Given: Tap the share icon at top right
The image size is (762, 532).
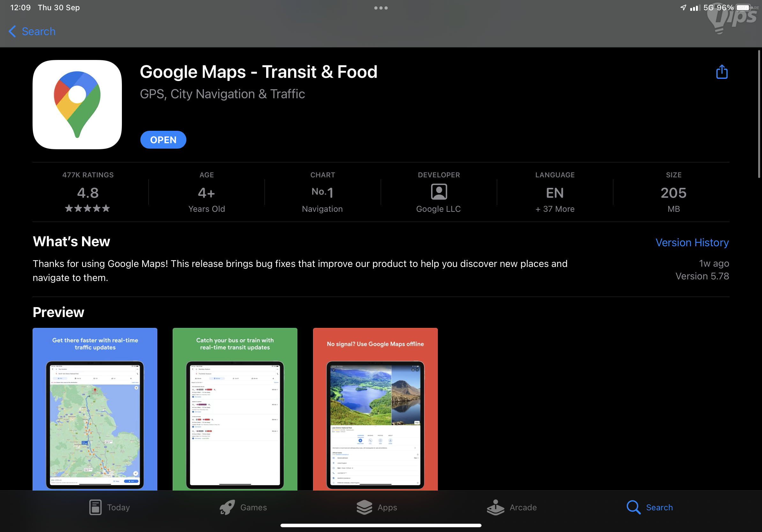Looking at the screenshot, I should (721, 72).
